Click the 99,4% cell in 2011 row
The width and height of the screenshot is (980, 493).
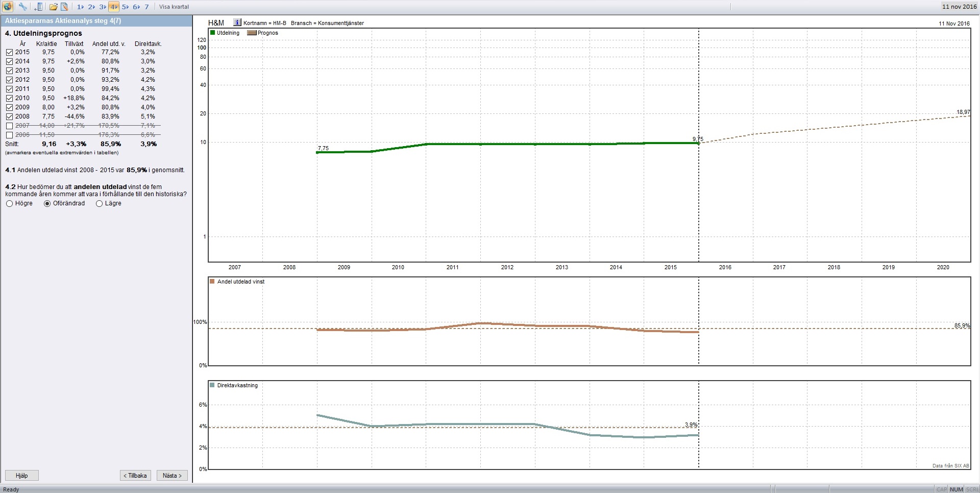click(110, 89)
